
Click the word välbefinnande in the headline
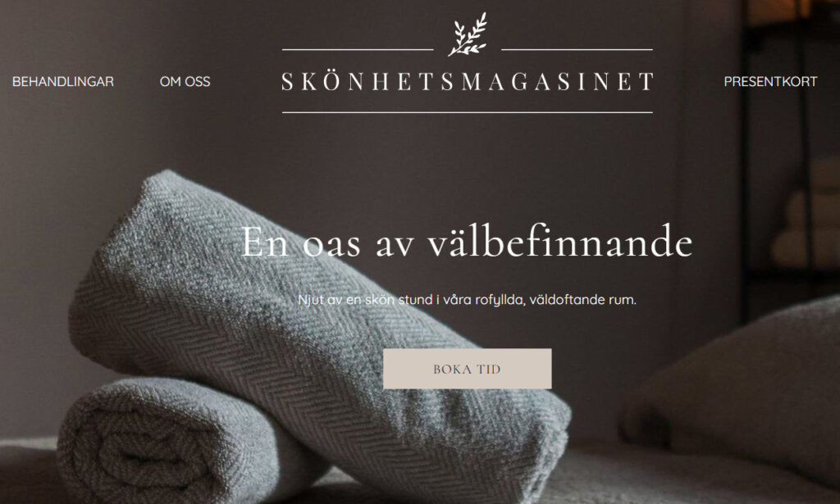click(559, 242)
